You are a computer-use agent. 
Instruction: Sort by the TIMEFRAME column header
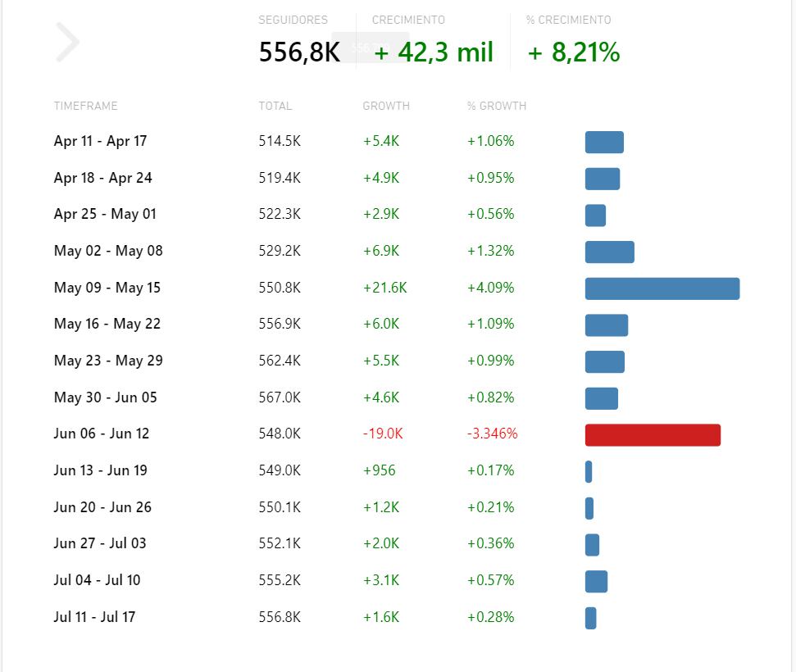point(86,106)
